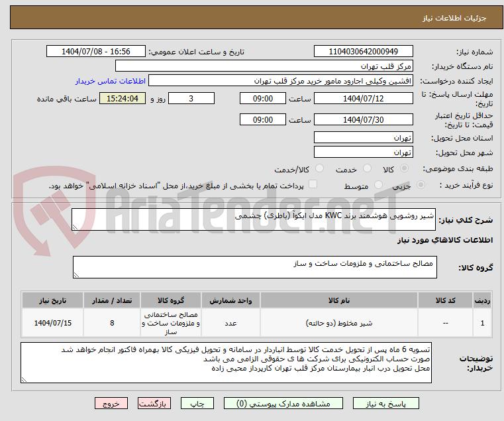This screenshot has height=421, width=504.
Task: Click the buyer notes textarea
Action: [227, 363]
